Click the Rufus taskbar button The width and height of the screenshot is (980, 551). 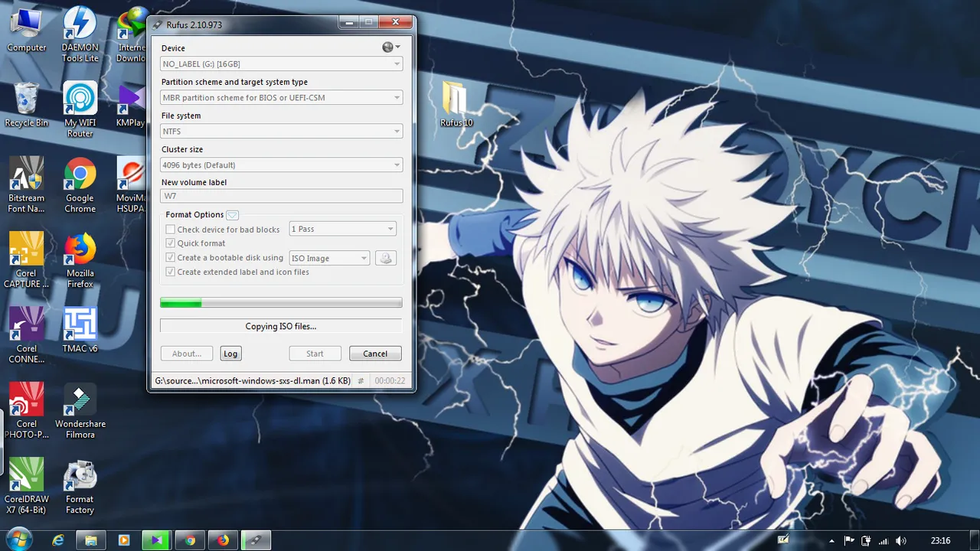(x=256, y=540)
